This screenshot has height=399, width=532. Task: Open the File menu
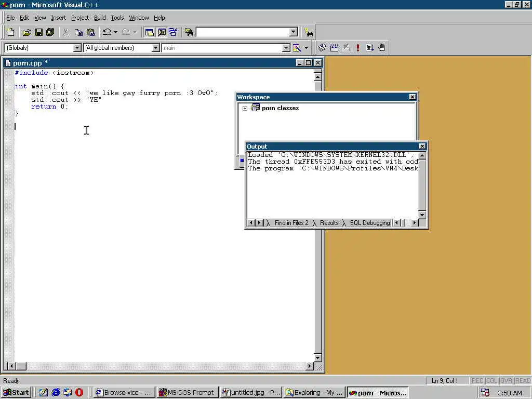(10, 18)
